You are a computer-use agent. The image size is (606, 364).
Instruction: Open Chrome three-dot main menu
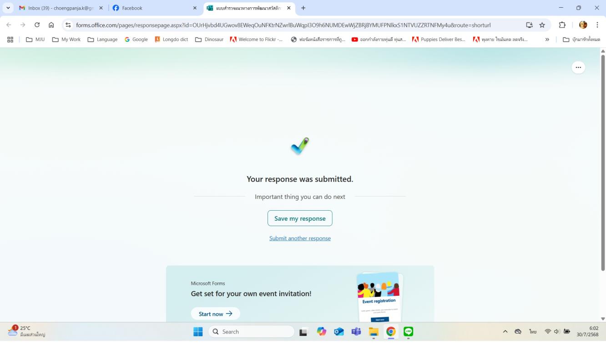597,25
